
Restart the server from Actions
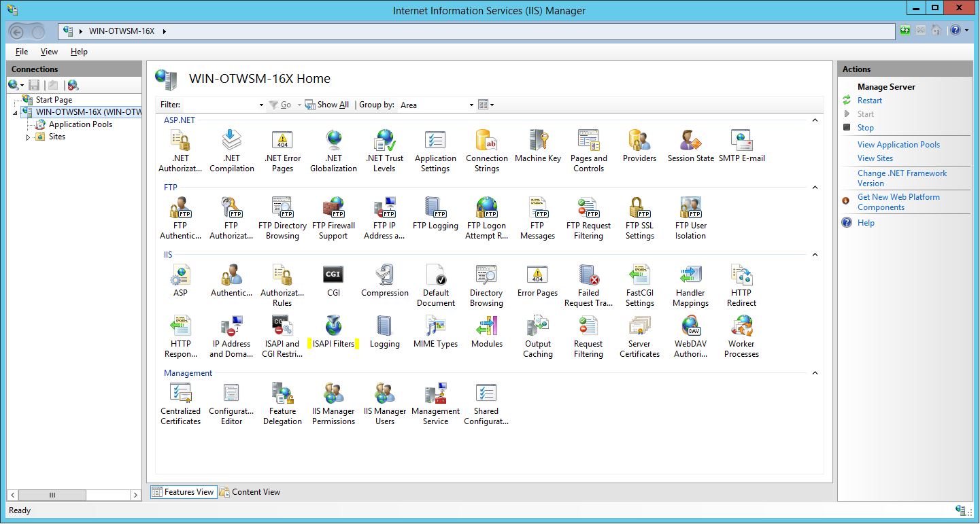click(x=870, y=101)
